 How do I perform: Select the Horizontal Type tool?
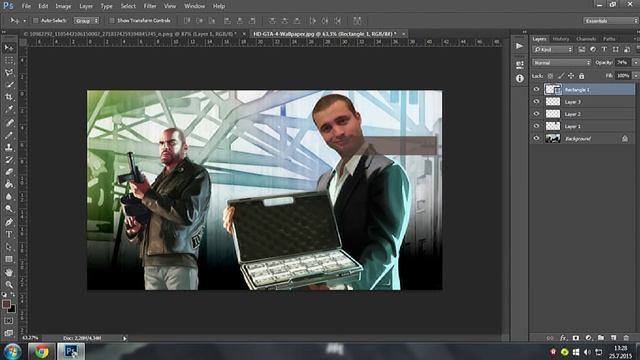pos(9,234)
